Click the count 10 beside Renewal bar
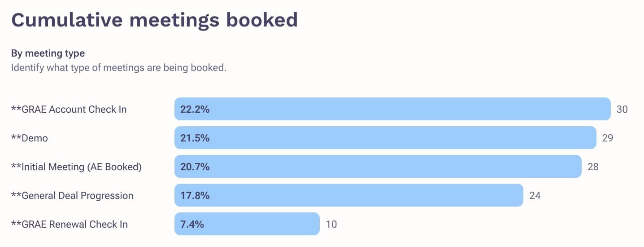This screenshot has height=247, width=644. coord(331,224)
